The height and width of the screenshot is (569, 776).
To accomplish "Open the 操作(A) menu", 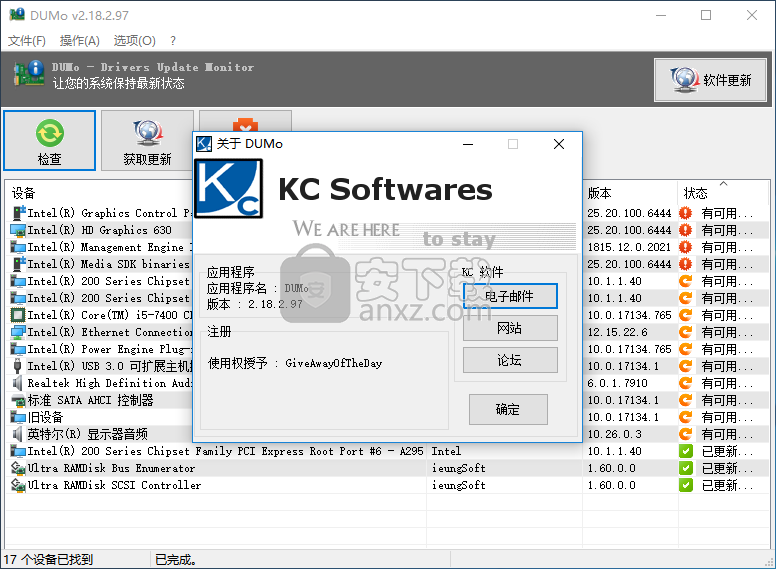I will coord(79,41).
